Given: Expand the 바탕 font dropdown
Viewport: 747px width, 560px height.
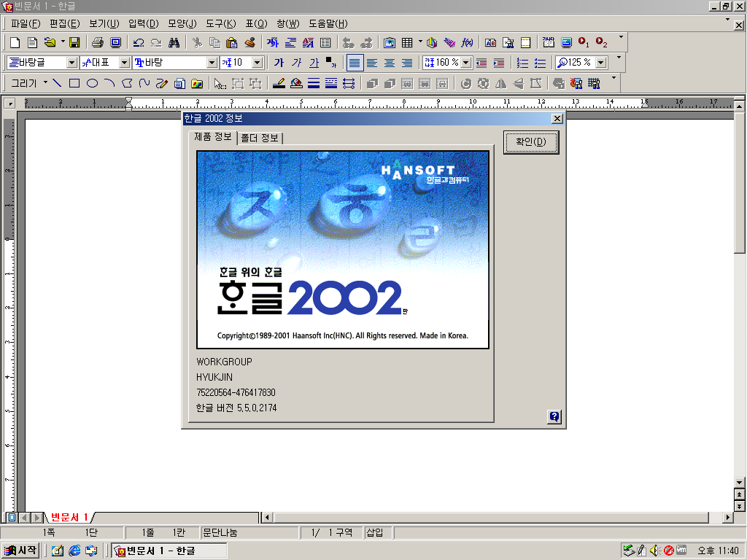Looking at the screenshot, I should (212, 63).
